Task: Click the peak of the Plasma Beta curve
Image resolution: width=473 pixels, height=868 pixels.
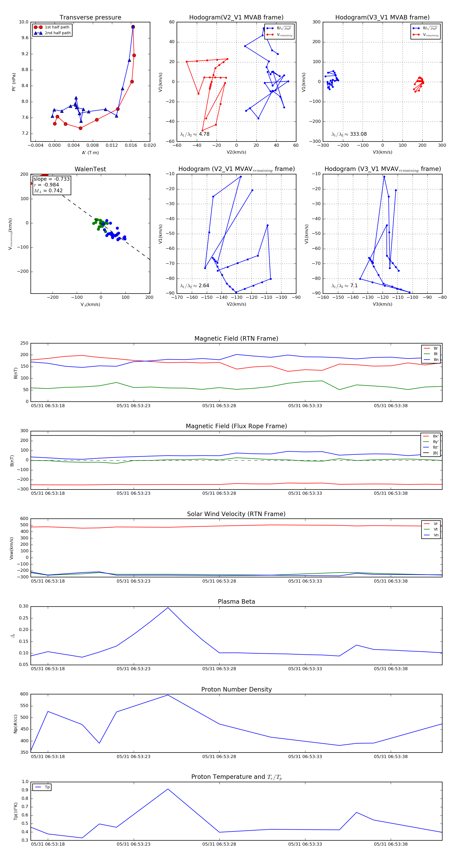Action: click(168, 608)
